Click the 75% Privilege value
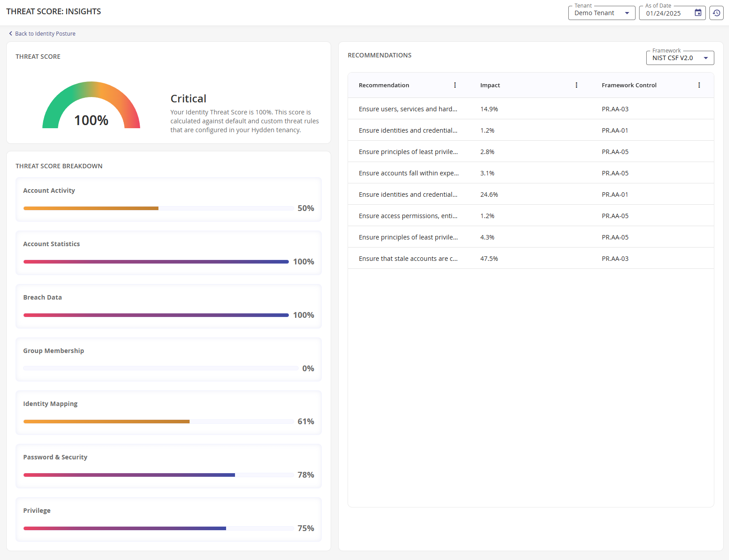The height and width of the screenshot is (560, 729). (x=306, y=528)
